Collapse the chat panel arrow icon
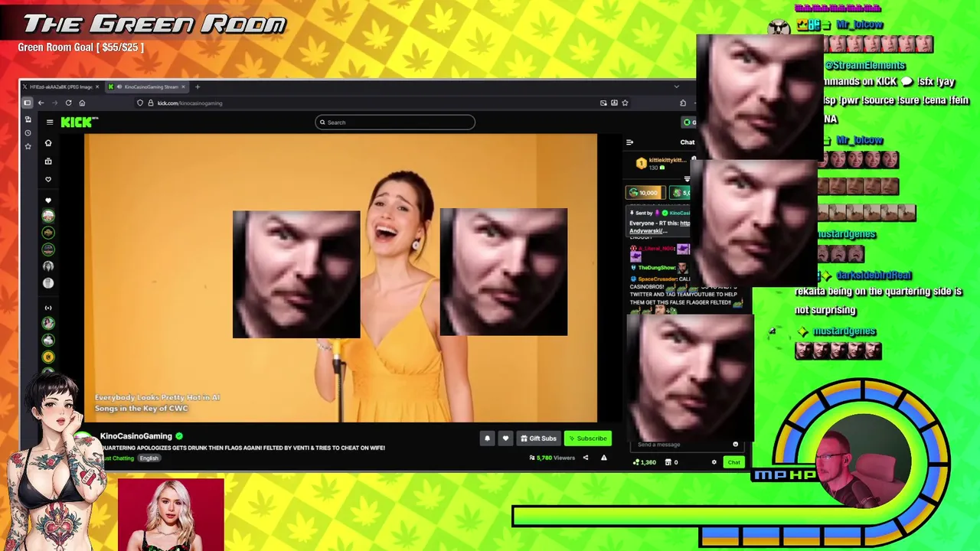 tap(630, 142)
